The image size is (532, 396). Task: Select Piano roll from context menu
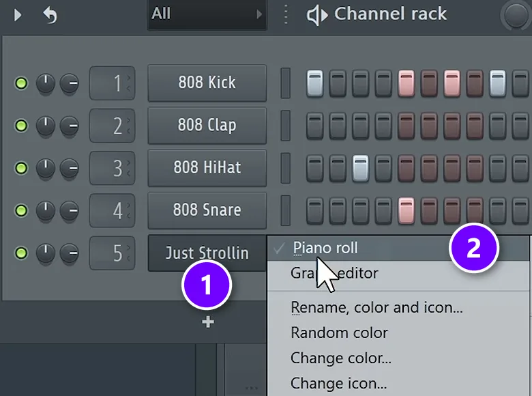pyautogui.click(x=398, y=249)
